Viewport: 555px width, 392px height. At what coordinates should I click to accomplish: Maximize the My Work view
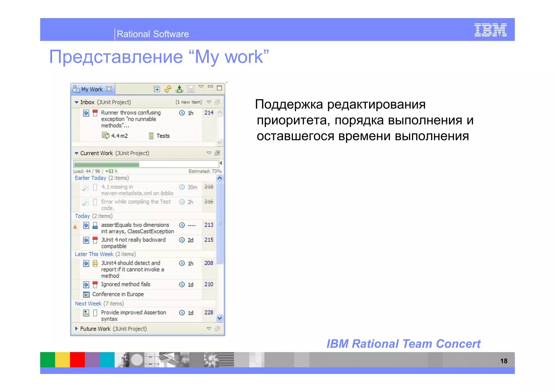(220, 87)
